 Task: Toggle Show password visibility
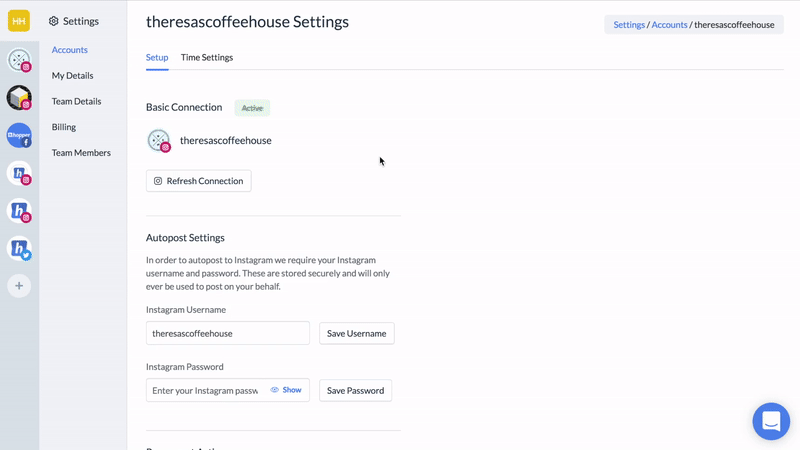pyautogui.click(x=286, y=390)
